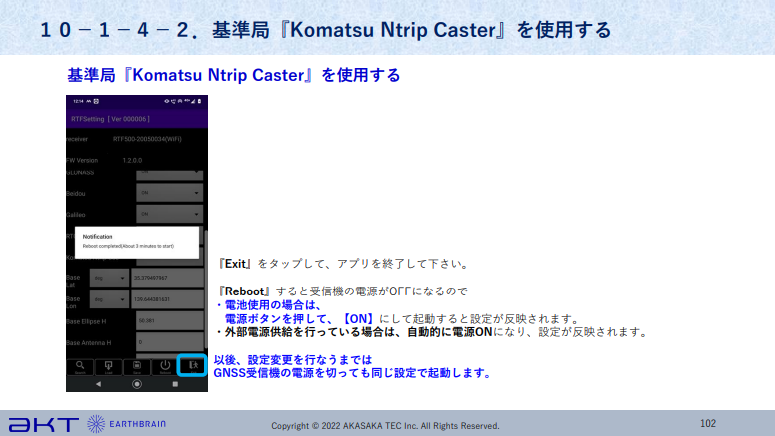Click the Base Ellipse H field 50.381
Image resolution: width=775 pixels, height=436 pixels.
coord(170,320)
